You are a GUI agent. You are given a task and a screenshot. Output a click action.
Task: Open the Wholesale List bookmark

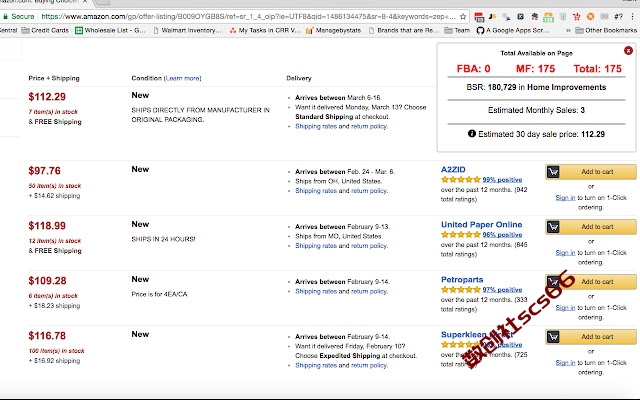110,30
